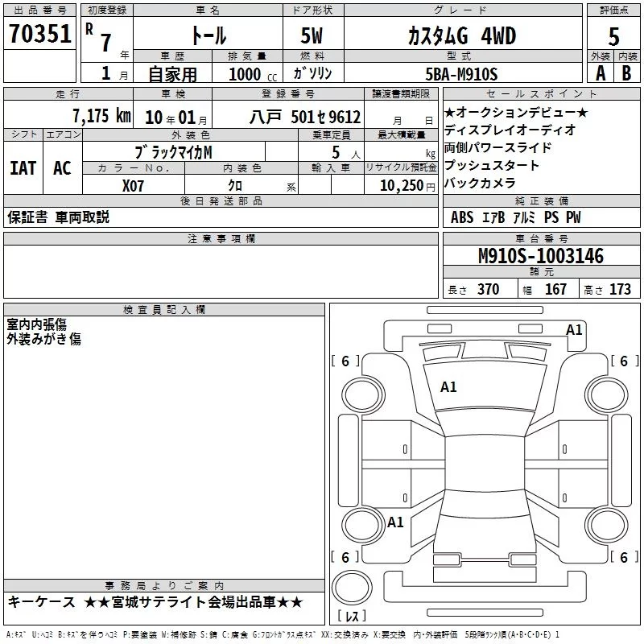Click length value 370
This screenshot has width=644, height=644.
click(x=488, y=290)
